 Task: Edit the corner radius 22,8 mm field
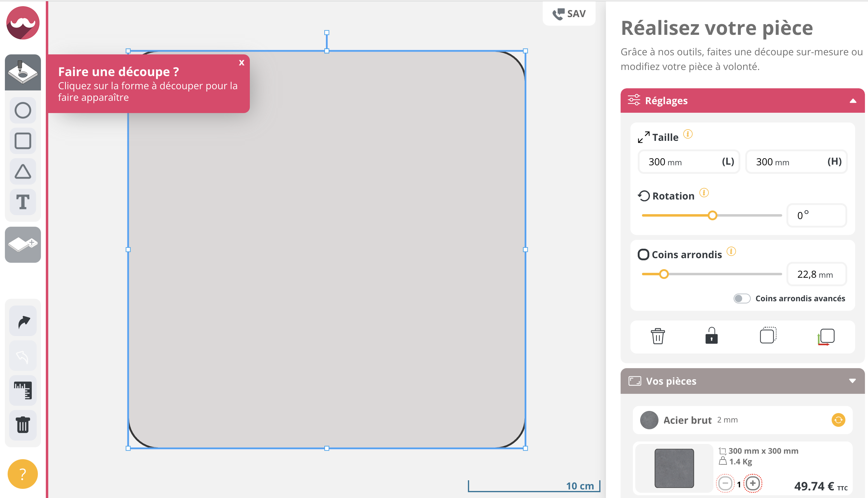tap(817, 274)
